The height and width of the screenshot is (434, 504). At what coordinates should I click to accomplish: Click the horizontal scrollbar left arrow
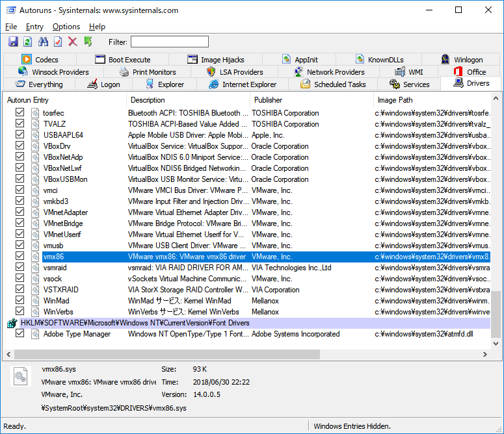8,354
